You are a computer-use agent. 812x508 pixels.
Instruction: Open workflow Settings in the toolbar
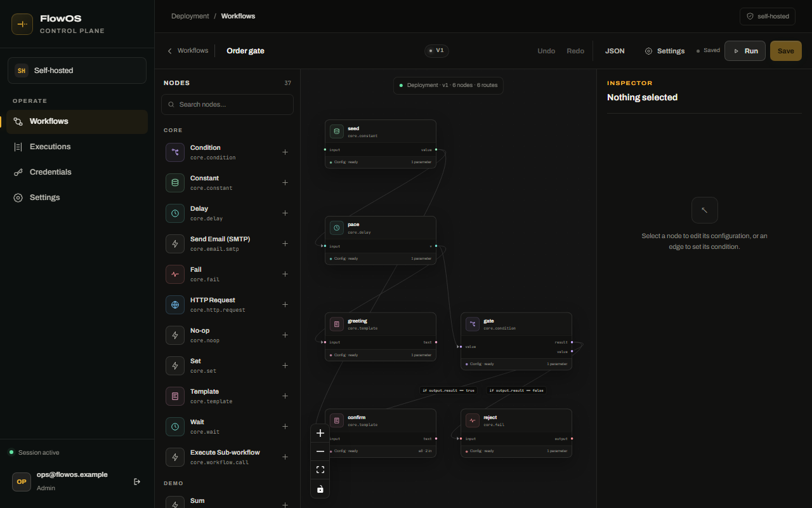pos(665,51)
